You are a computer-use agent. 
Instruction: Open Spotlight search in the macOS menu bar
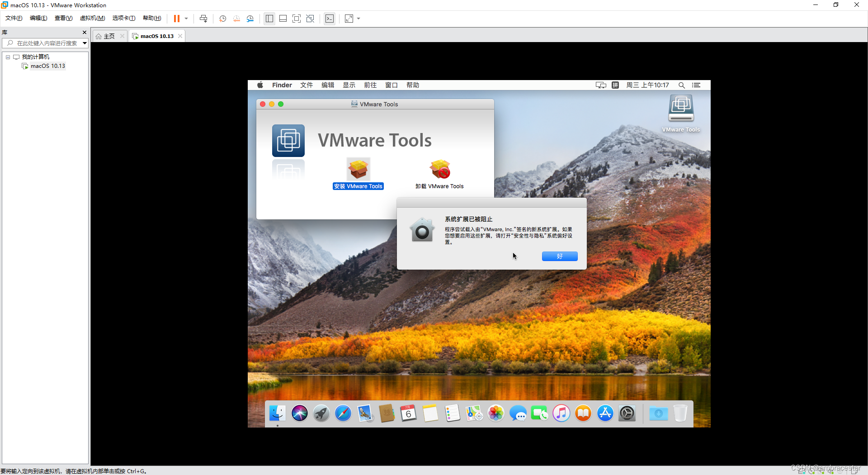(x=682, y=85)
